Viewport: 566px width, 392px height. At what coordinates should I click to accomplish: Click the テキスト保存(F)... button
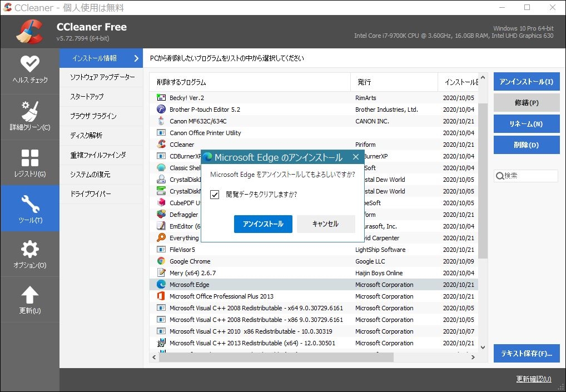pyautogui.click(x=527, y=354)
